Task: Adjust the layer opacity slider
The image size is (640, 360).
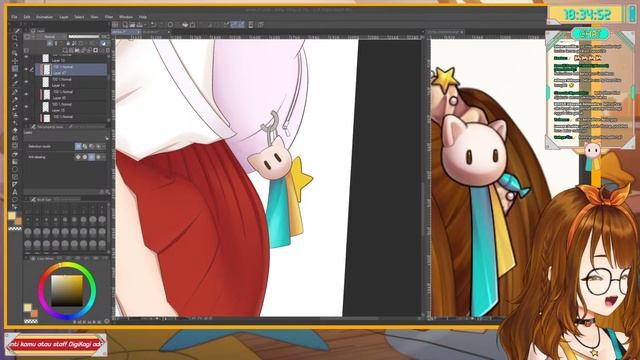Action: pyautogui.click(x=84, y=37)
